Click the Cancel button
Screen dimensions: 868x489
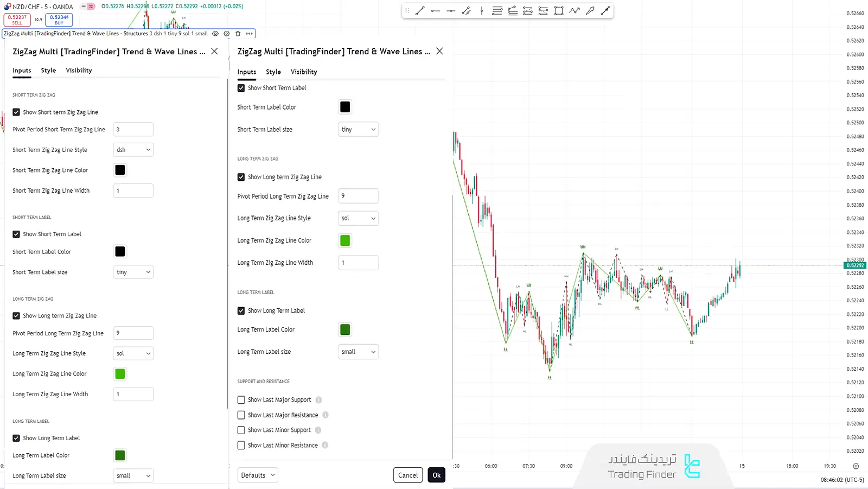[408, 475]
